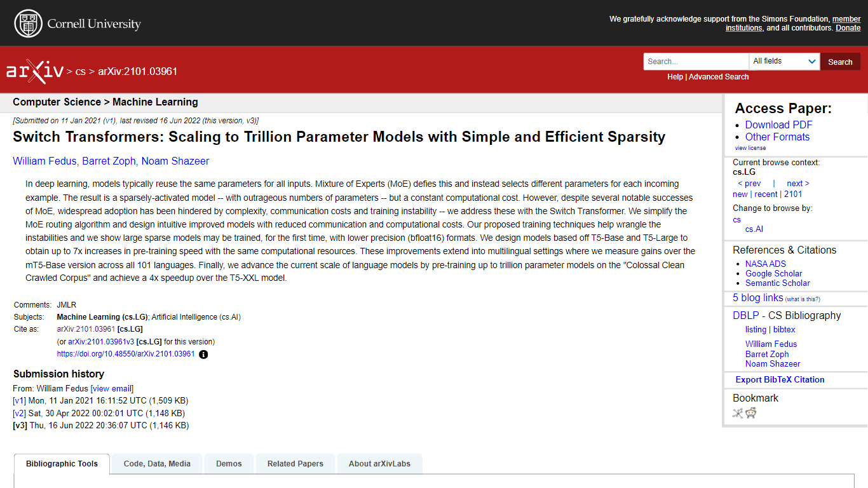Click the 'what is this?' link
This screenshot has width=868, height=488.
pyautogui.click(x=803, y=299)
